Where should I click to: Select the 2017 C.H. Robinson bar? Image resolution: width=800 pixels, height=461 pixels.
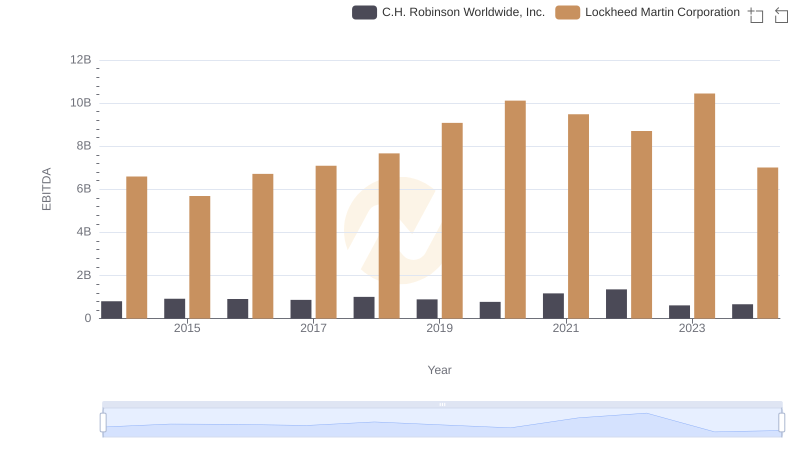(301, 309)
